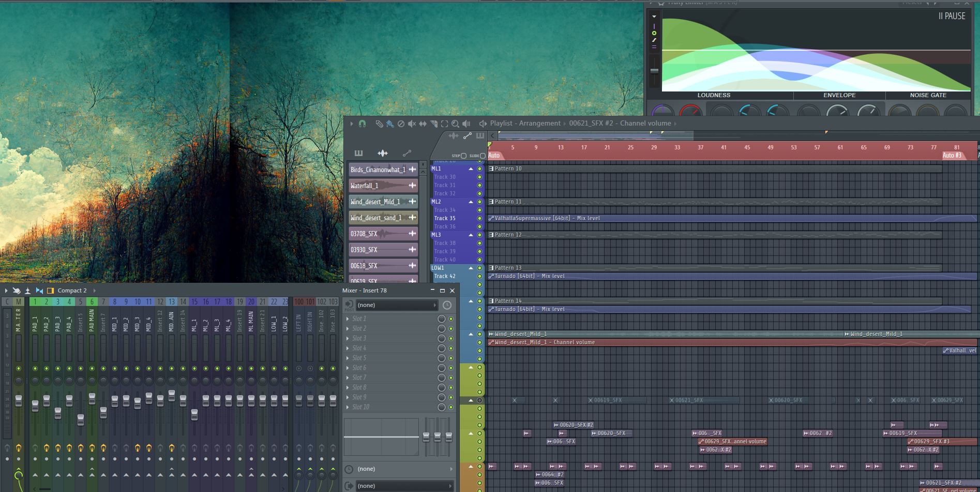The image size is (980, 492).
Task: Click the Mixer download arrow icon
Action: (x=28, y=290)
